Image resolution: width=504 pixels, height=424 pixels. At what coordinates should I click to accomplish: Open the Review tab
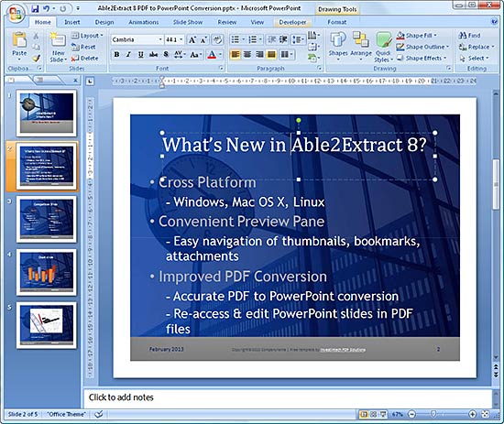227,22
